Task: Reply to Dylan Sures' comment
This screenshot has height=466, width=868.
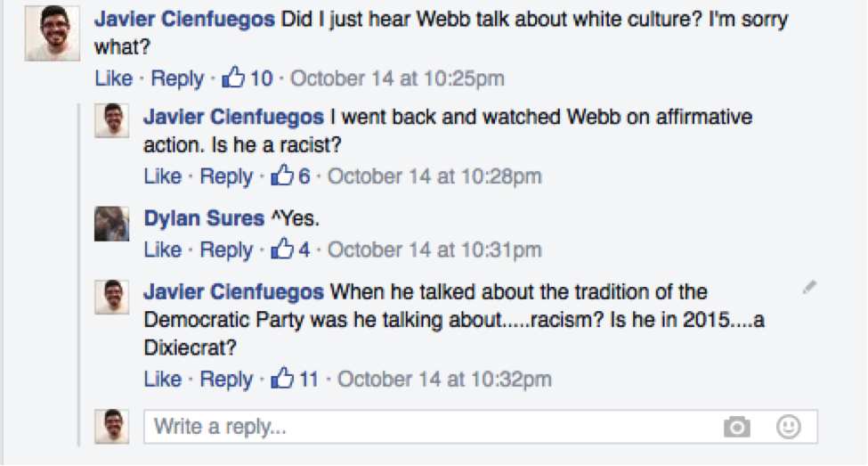Action: point(226,249)
